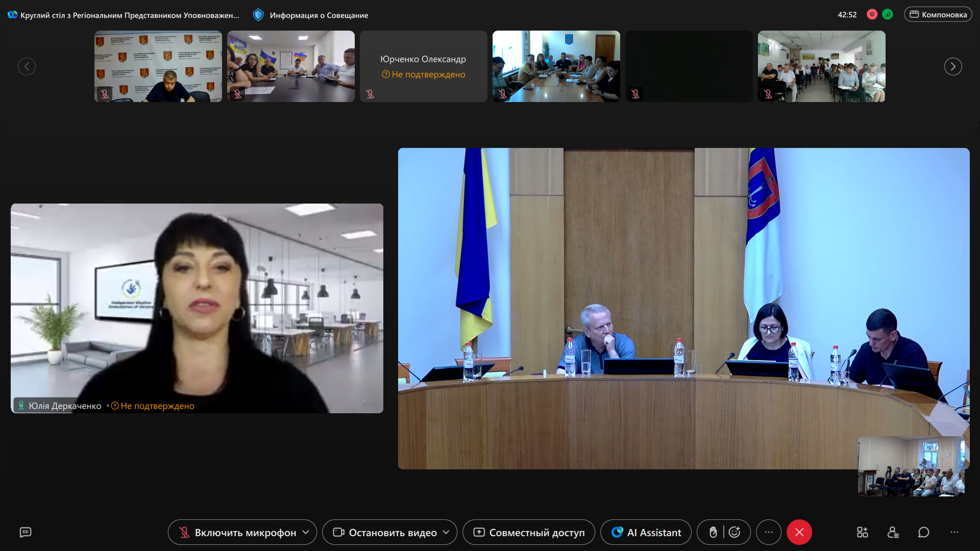Open the chat bubble icon

coord(923,532)
